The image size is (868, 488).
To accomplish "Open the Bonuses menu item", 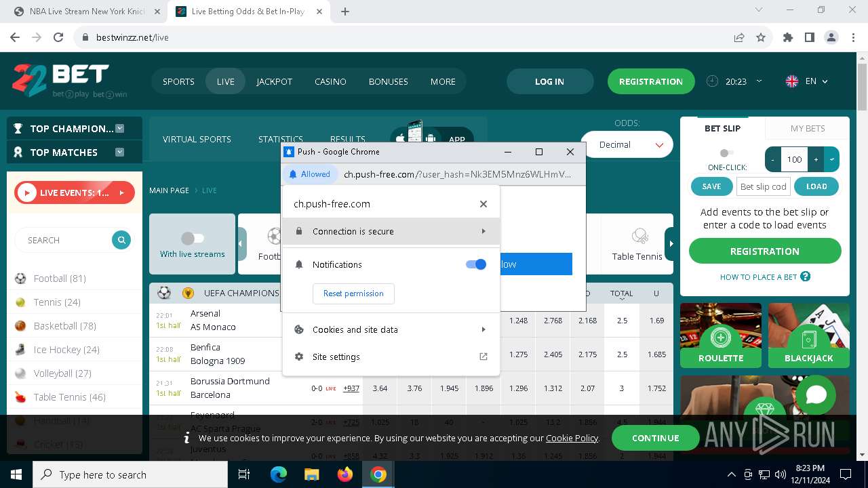I will tap(389, 81).
